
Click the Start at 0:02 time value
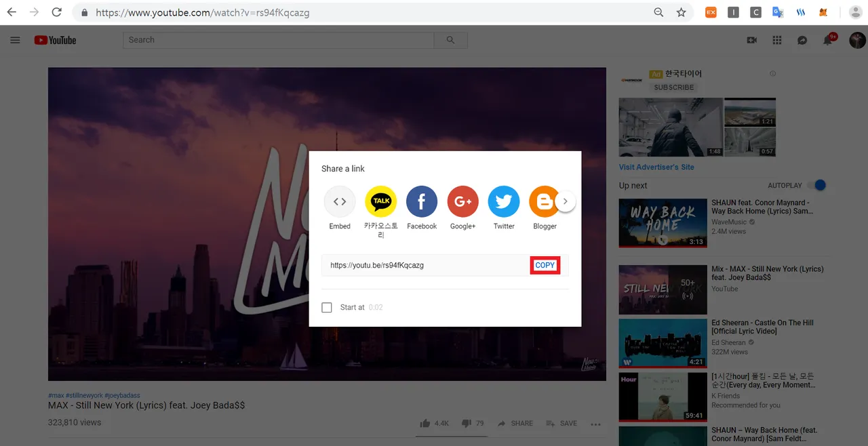point(376,307)
